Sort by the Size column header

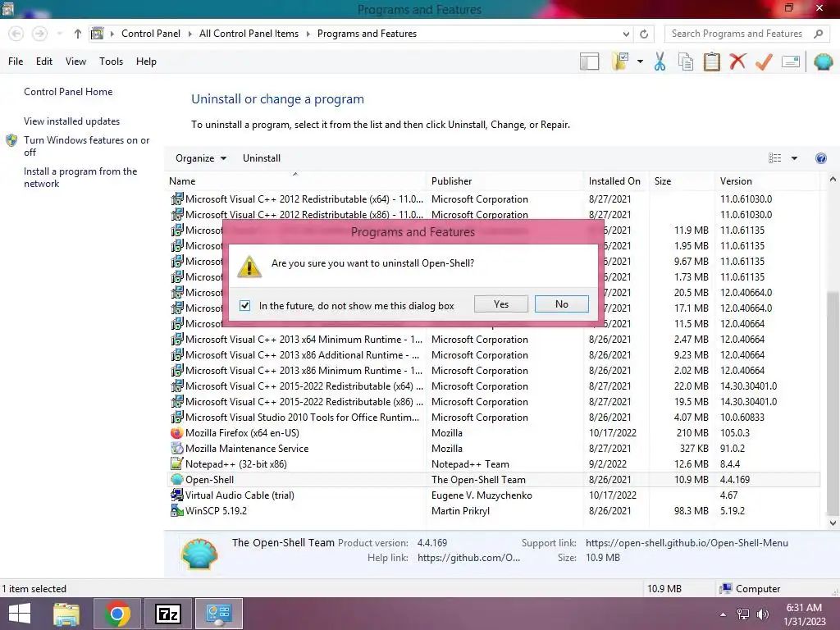(x=682, y=181)
